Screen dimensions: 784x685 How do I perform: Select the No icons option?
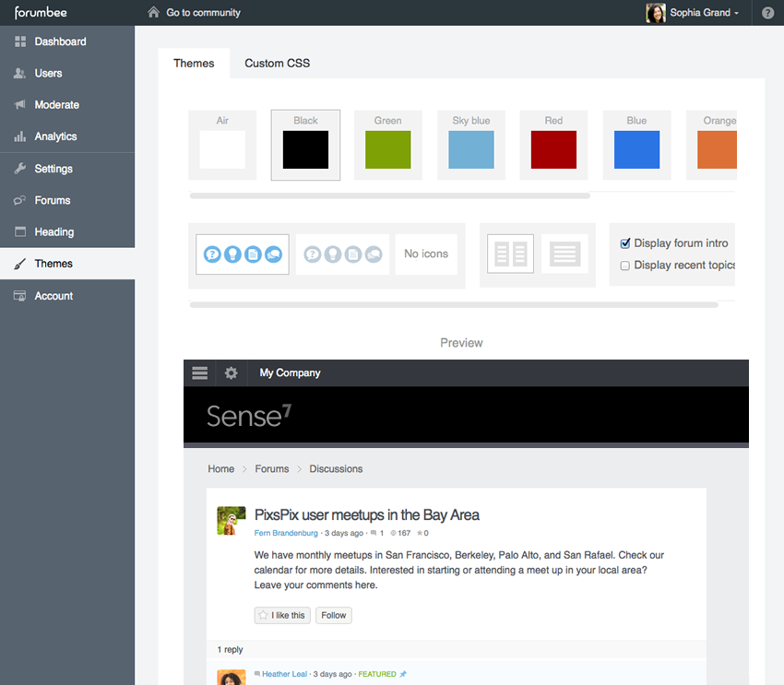[x=426, y=254]
